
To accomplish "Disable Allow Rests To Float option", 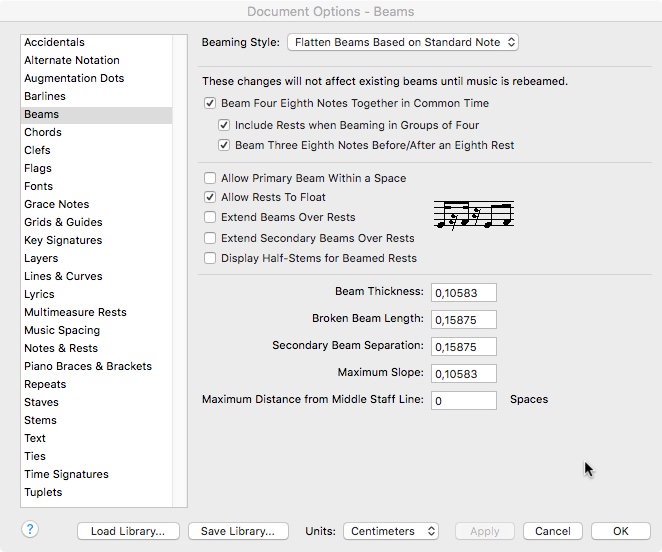I will pos(210,197).
